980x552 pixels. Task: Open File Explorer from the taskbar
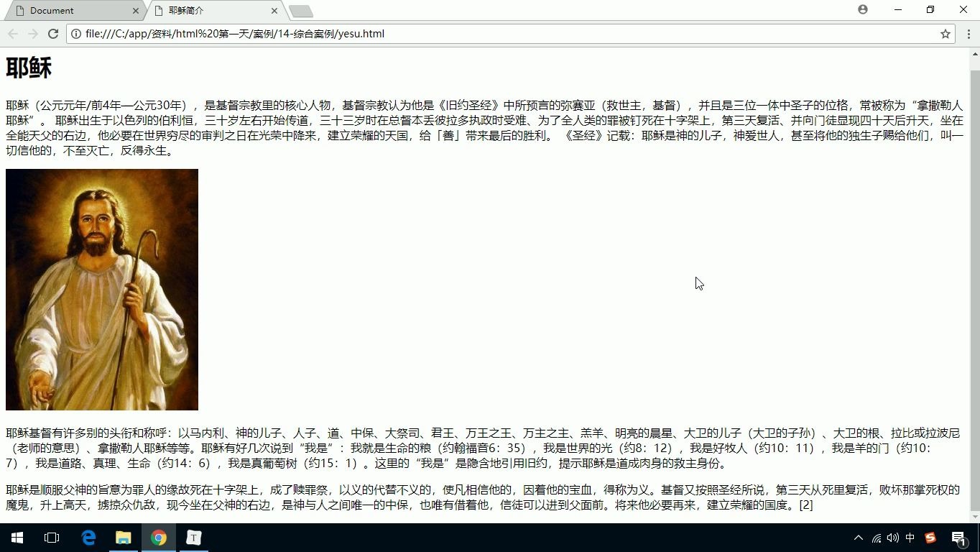click(x=123, y=537)
